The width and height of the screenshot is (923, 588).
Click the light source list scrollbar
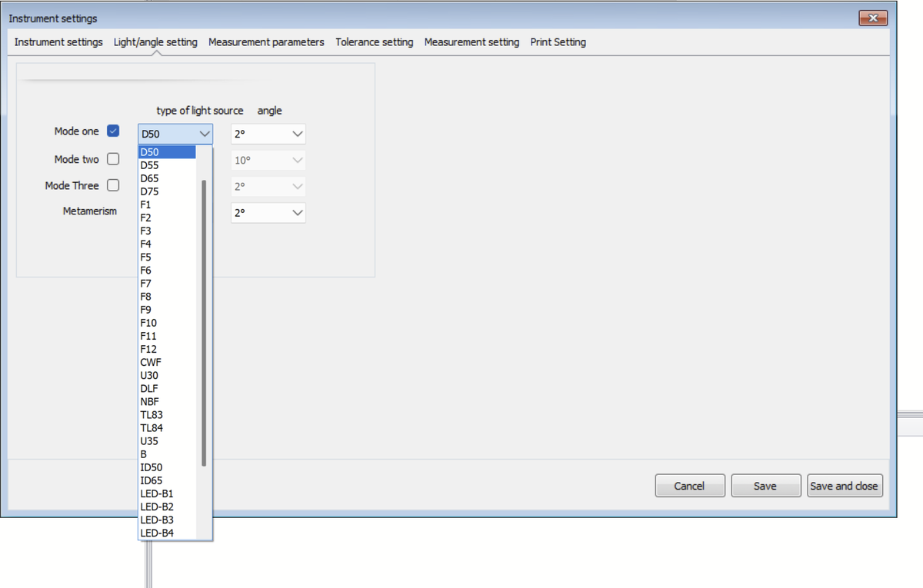[204, 323]
